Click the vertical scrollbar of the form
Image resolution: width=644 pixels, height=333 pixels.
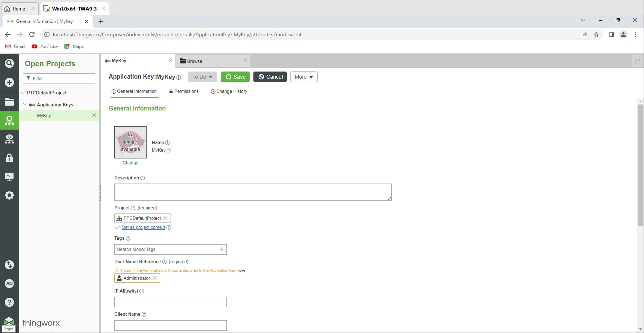640,165
